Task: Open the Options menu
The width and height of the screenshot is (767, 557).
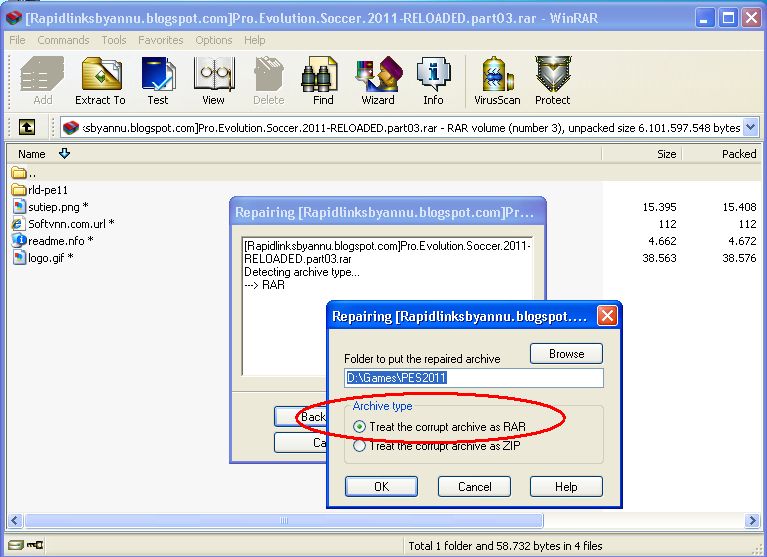Action: tap(214, 40)
